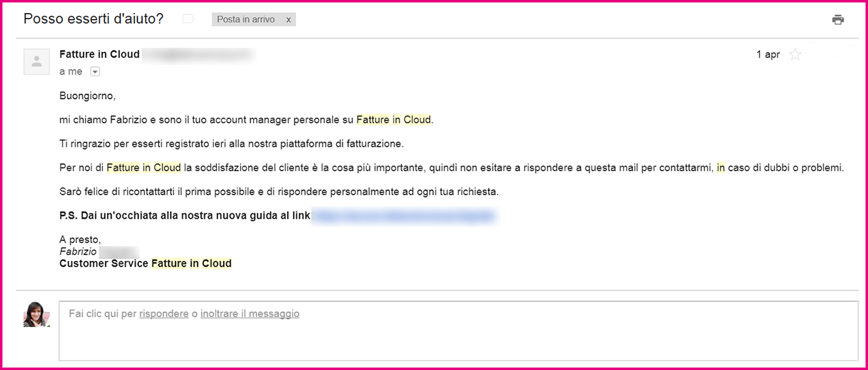Click the blurred sender email address
The image size is (868, 370).
pyautogui.click(x=198, y=54)
